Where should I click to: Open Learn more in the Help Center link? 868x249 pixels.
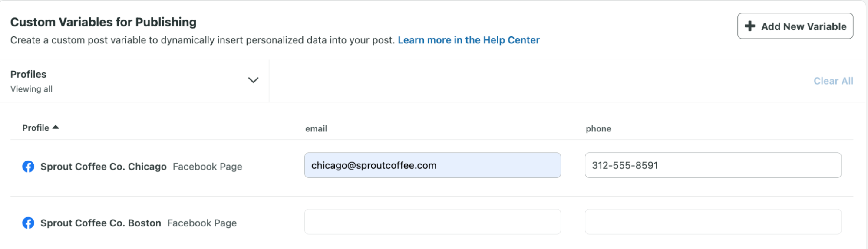coord(469,40)
